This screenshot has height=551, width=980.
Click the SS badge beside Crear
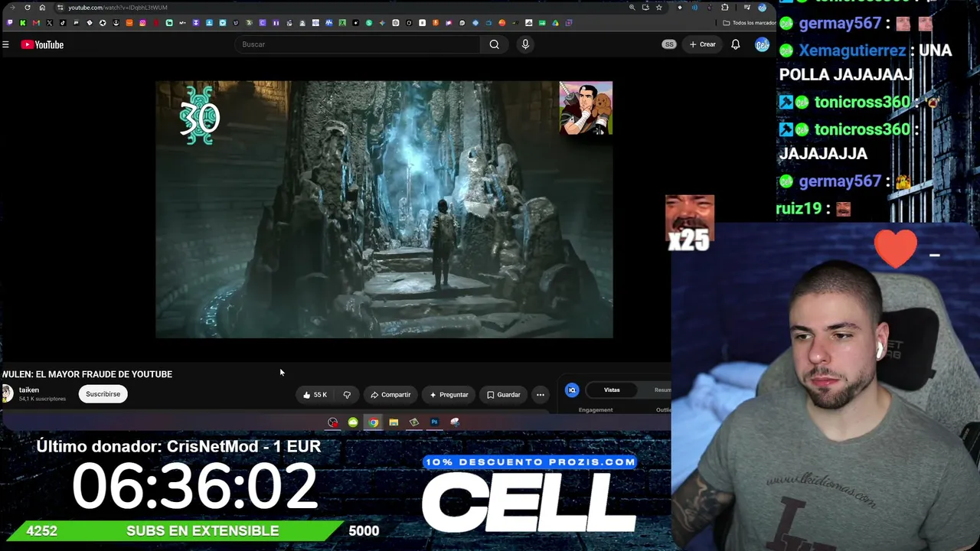click(x=669, y=44)
